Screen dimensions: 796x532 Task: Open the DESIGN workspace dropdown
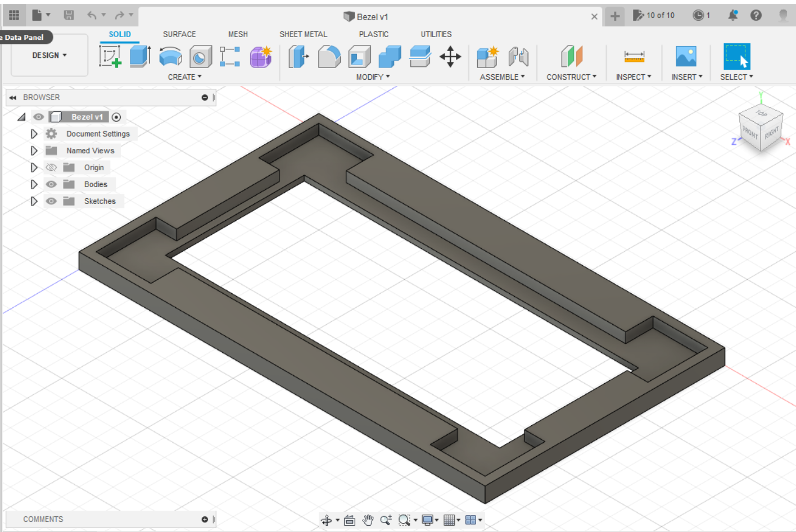pyautogui.click(x=49, y=55)
